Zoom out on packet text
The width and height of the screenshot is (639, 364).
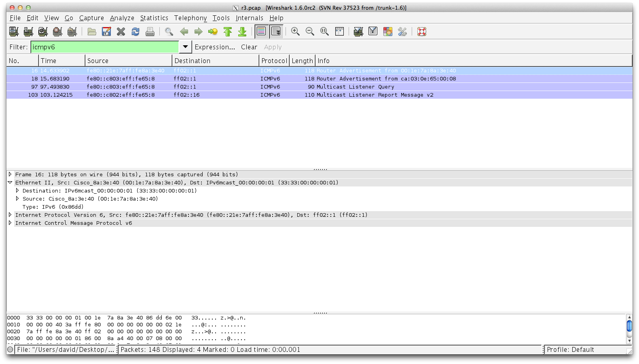tap(310, 32)
